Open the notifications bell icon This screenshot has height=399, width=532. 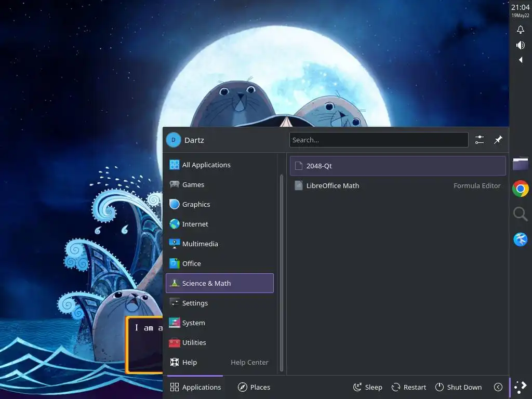pyautogui.click(x=521, y=30)
